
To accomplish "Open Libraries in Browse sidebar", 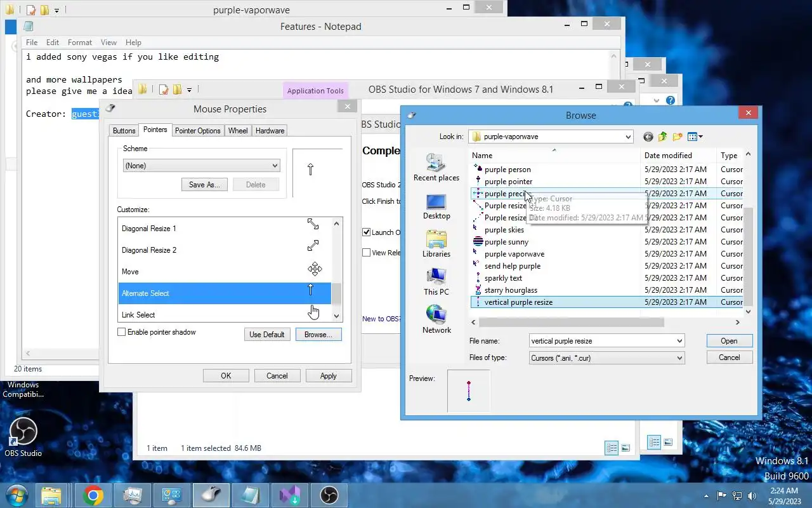I will 436,244.
